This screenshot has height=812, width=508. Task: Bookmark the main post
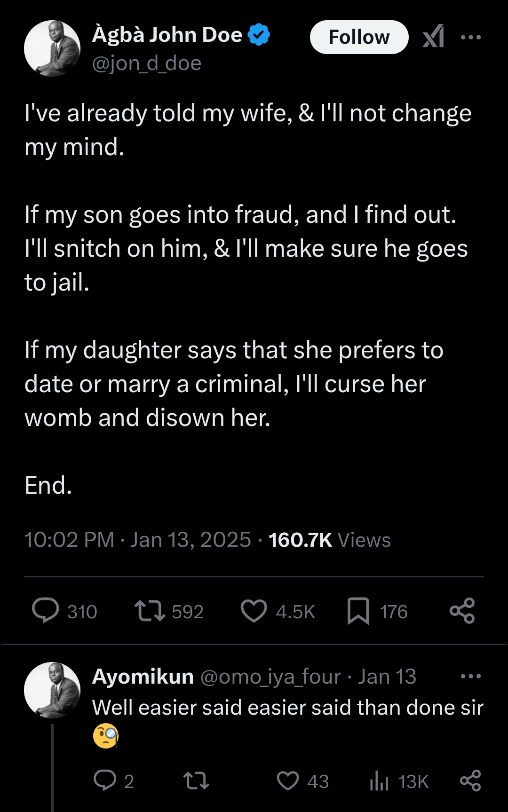pyautogui.click(x=358, y=611)
